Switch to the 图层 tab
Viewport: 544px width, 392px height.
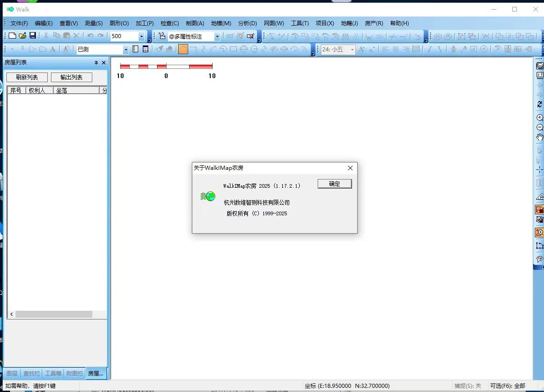coord(12,373)
